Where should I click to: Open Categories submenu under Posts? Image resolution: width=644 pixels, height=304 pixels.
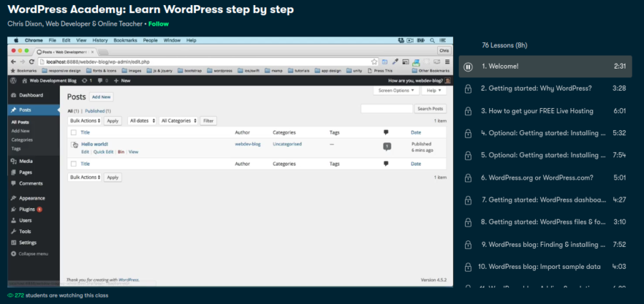point(22,139)
